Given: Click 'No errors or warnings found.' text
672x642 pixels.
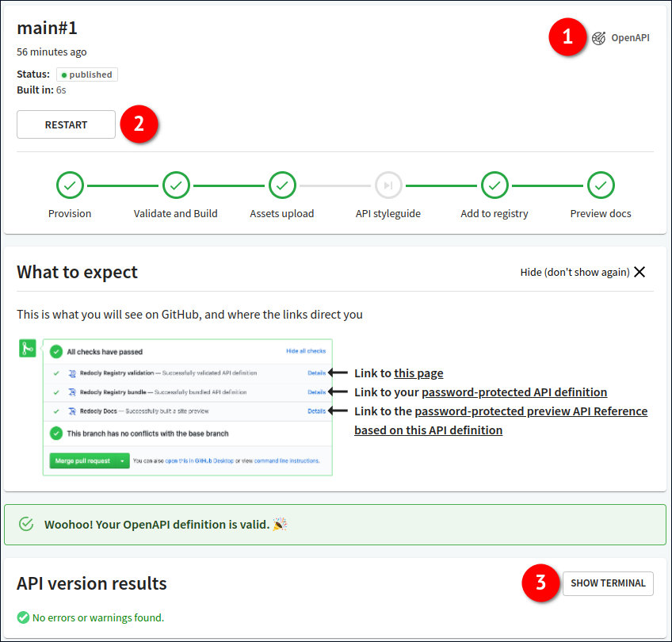Looking at the screenshot, I should pyautogui.click(x=98, y=617).
